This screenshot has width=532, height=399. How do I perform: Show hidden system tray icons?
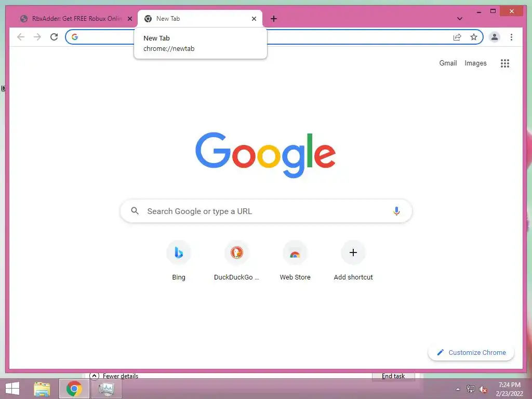[x=458, y=389]
